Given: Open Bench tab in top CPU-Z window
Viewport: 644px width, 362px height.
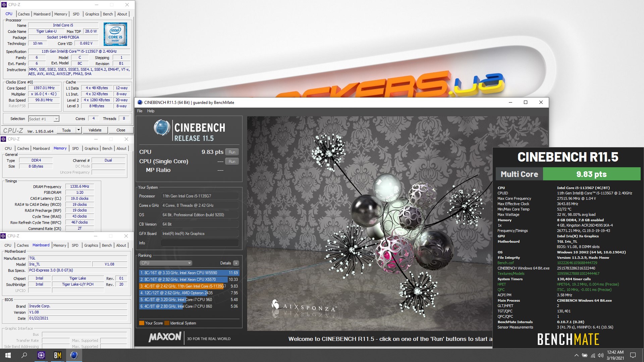Looking at the screenshot, I should 108,14.
